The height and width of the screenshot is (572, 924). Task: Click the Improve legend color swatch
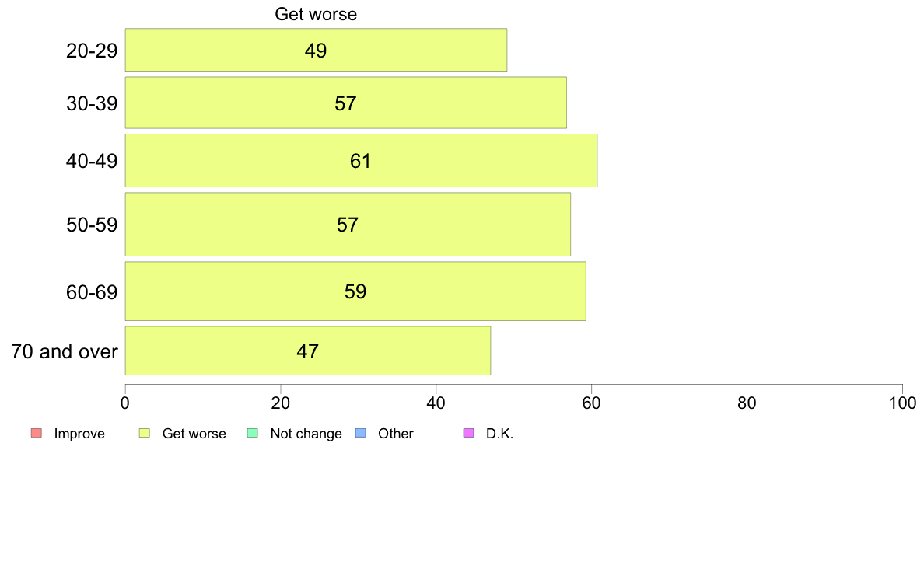click(37, 433)
